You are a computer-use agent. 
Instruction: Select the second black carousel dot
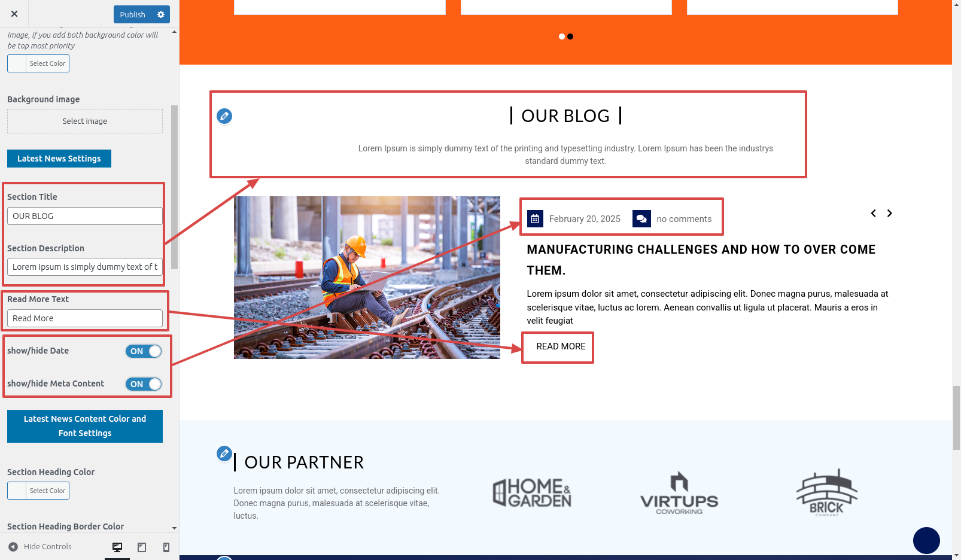pos(570,36)
